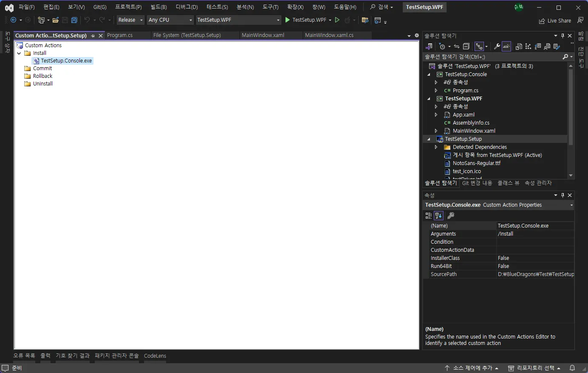
Task: Open the Git(G) menu
Action: coord(100,7)
